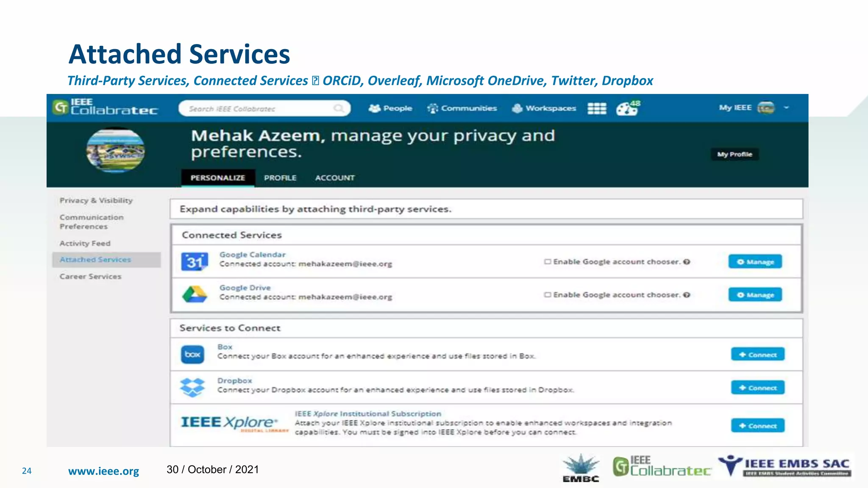This screenshot has width=868, height=488.
Task: Click the Google Drive icon
Action: (195, 294)
